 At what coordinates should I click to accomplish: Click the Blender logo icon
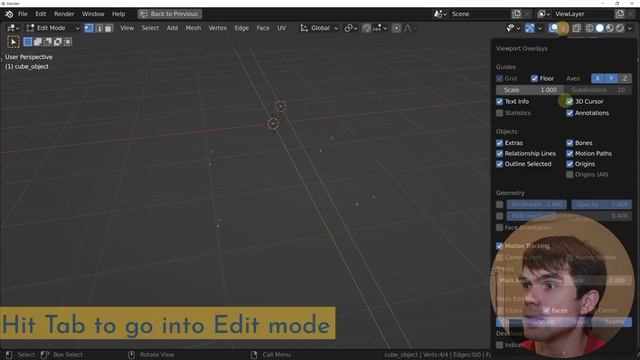tap(9, 14)
